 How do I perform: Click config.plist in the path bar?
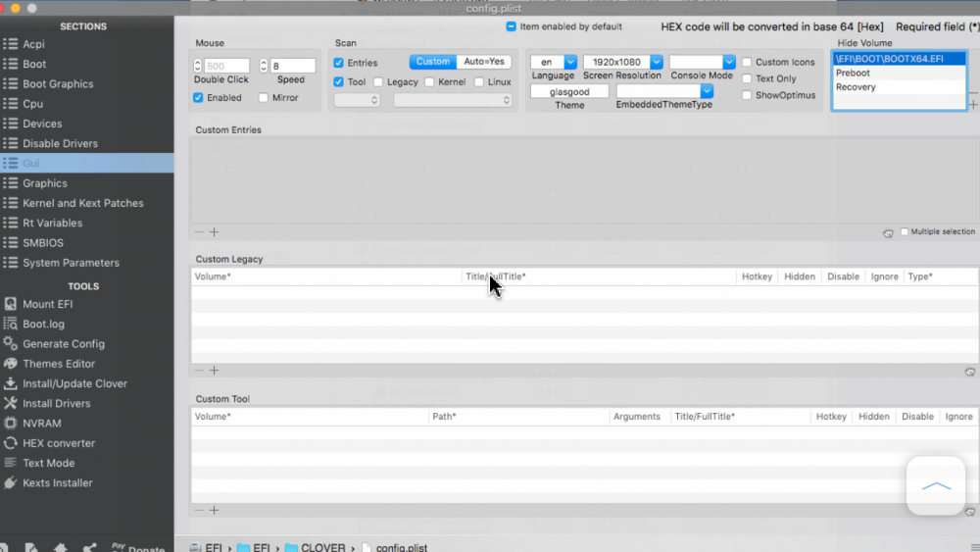pos(394,548)
